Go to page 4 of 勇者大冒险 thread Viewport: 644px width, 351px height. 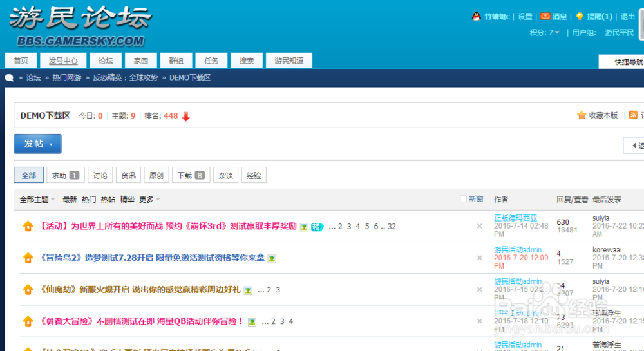tap(291, 321)
